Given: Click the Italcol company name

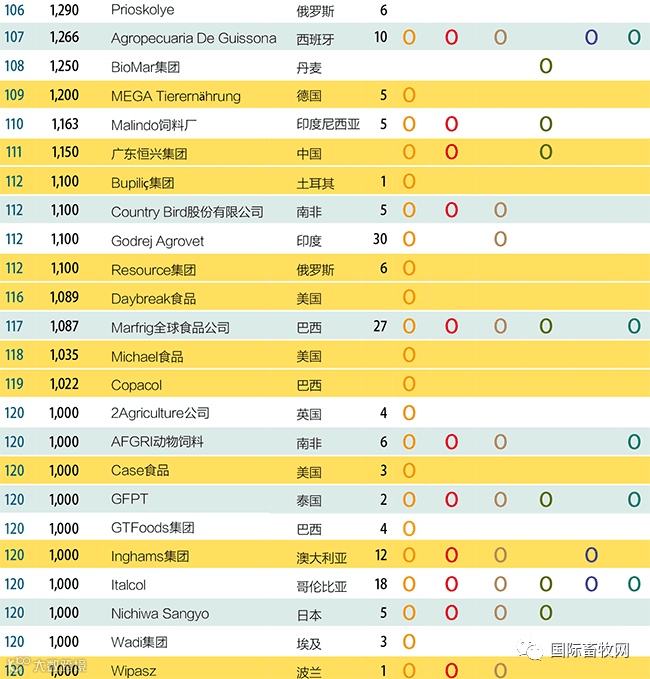Looking at the screenshot, I should click(x=128, y=585).
